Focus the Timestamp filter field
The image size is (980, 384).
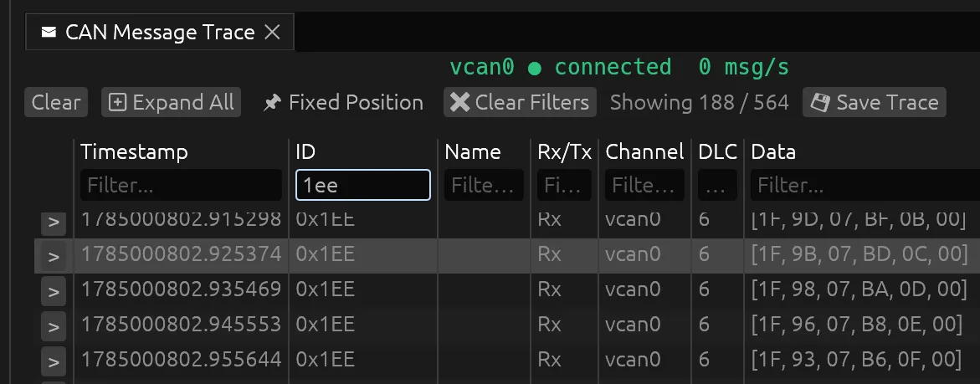182,186
